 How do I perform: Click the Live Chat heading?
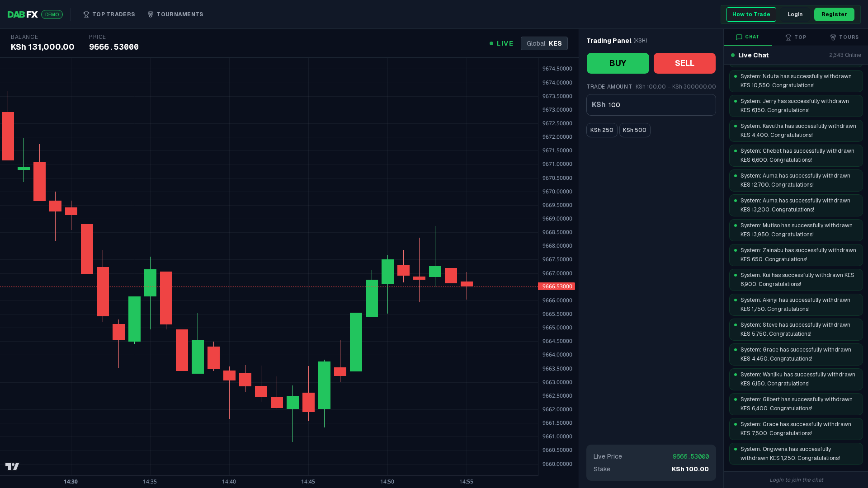[x=753, y=55]
